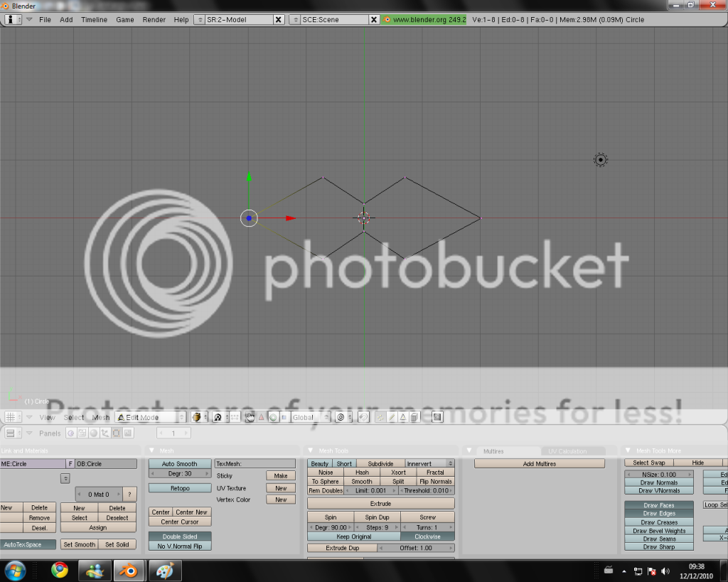The image size is (728, 582).
Task: Select the rotate manipulator ring icon
Action: (273, 417)
